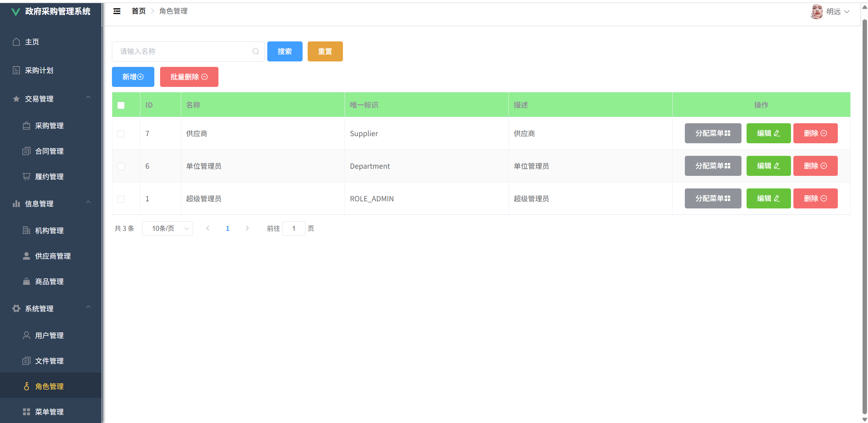Click the 批量删除 button
This screenshot has width=868, height=423.
(x=189, y=77)
